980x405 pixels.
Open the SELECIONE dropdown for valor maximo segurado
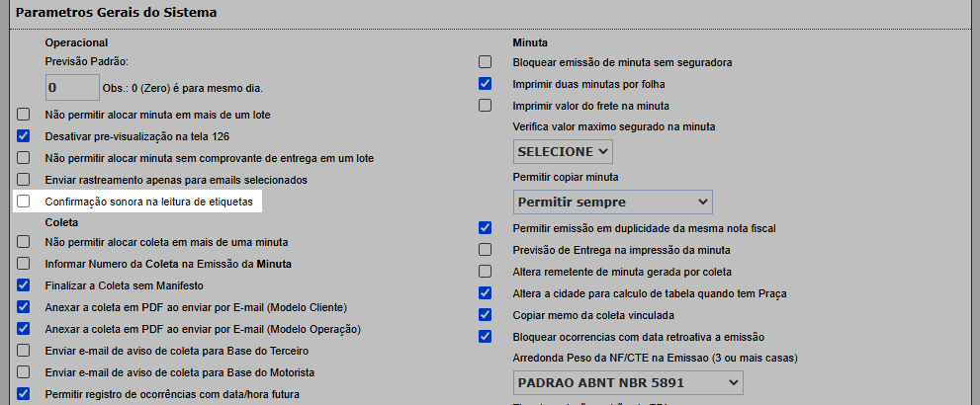point(563,151)
